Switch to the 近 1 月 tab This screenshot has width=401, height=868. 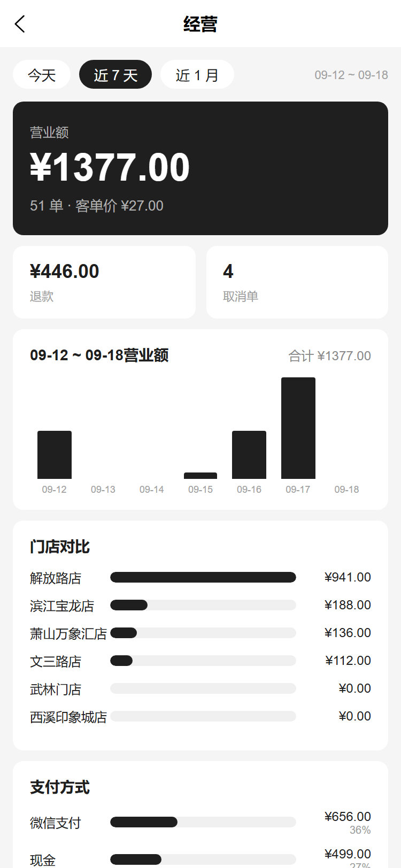197,74
